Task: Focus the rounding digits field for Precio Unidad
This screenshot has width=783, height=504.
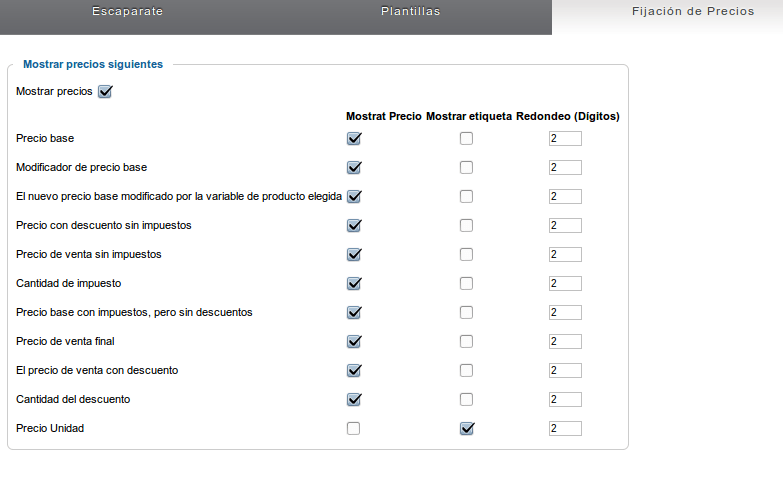Action: (565, 428)
